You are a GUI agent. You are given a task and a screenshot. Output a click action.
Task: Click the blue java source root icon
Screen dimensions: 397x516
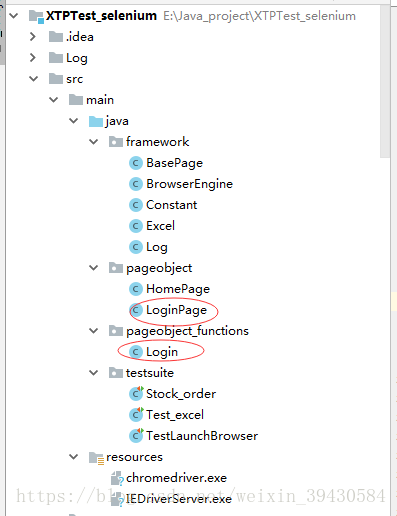click(x=96, y=121)
